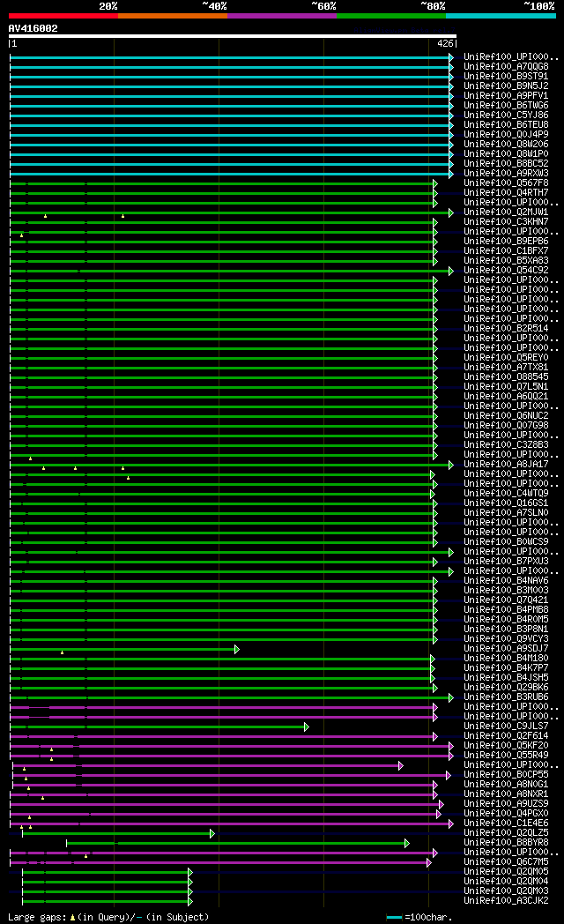The image size is (564, 924).
Task: Open hit UniRef100_A9SDJ7
Action: (x=506, y=648)
